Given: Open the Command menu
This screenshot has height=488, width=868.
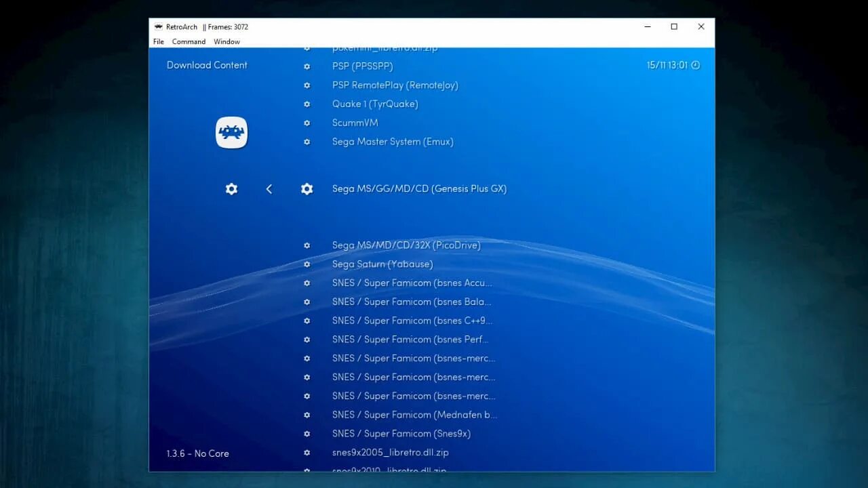Looking at the screenshot, I should (x=189, y=41).
